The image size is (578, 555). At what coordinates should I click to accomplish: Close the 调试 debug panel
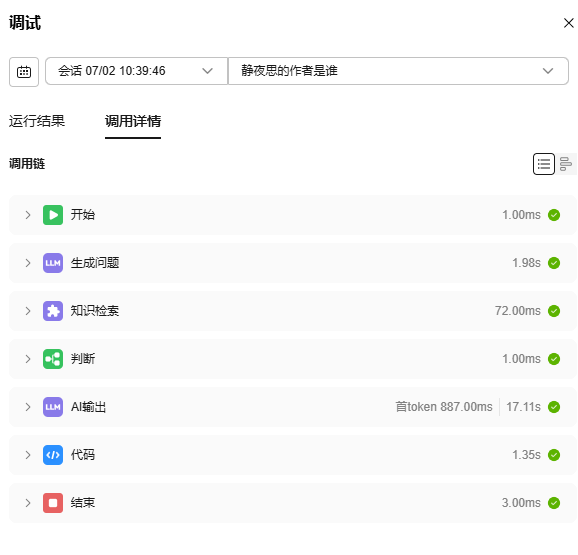pyautogui.click(x=568, y=23)
